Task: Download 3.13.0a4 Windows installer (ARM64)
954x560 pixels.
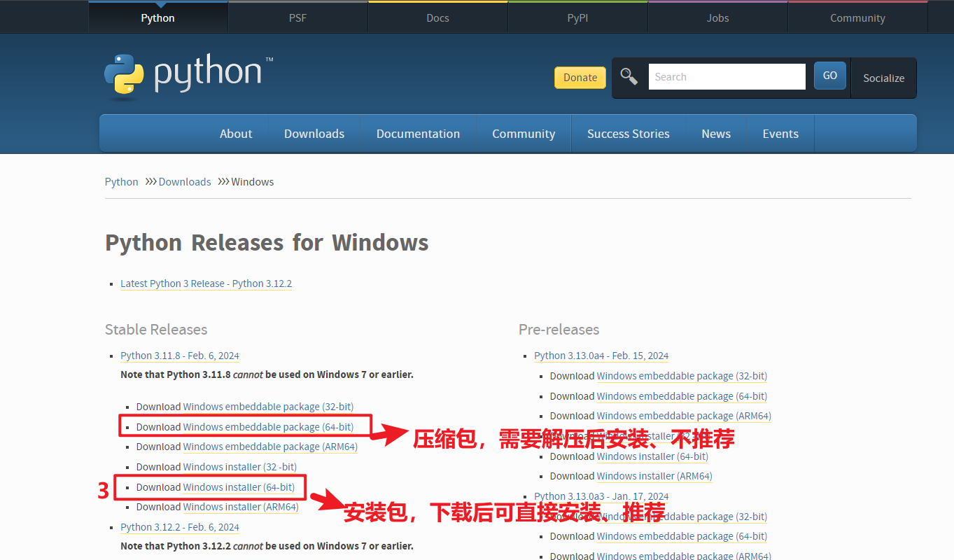Action: [654, 476]
